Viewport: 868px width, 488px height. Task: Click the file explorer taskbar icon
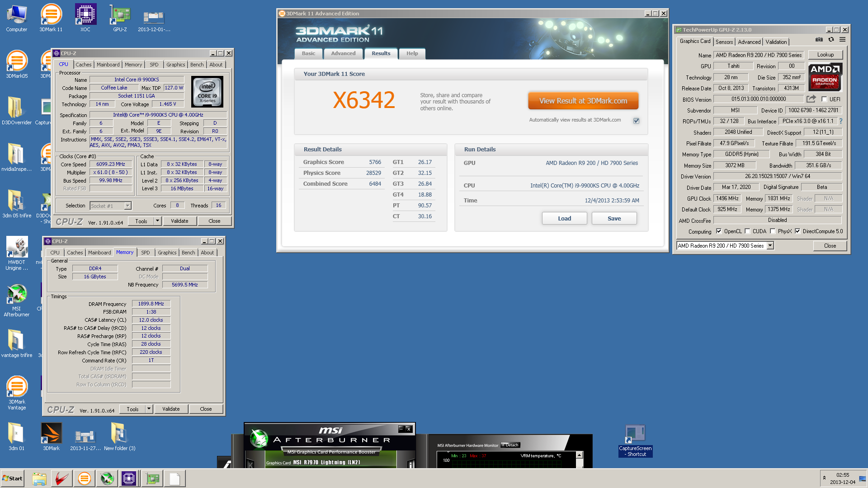point(39,479)
